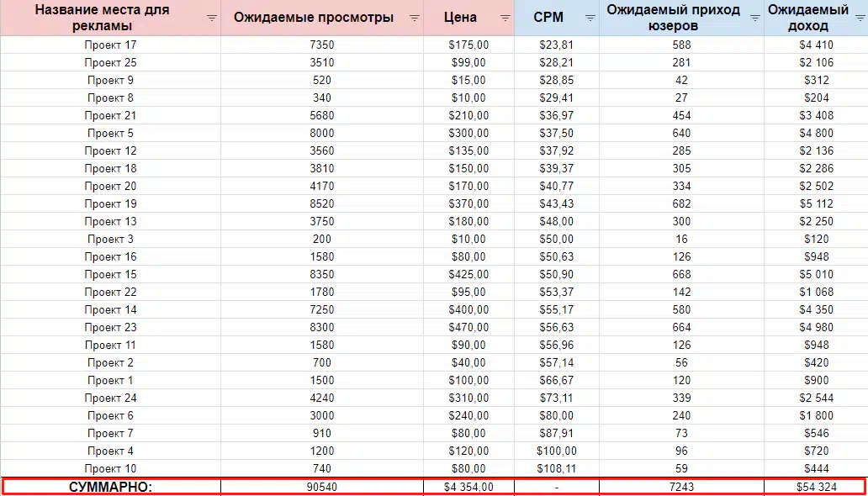Screen dimensions: 868x496
Task: Click income value $2 502
Action: click(816, 186)
